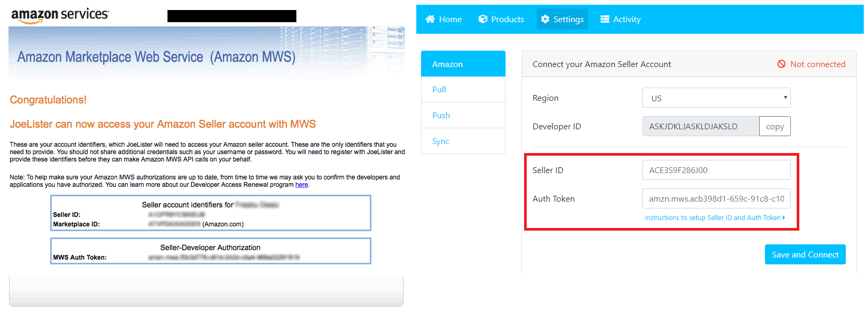
Task: Click the 'Seller ID:' label in Amazon page
Action: (67, 215)
